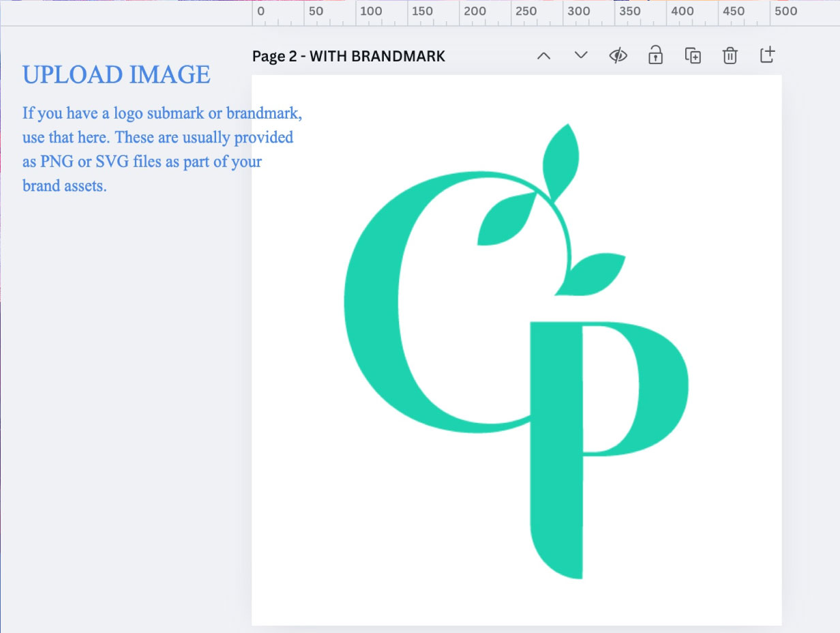The height and width of the screenshot is (633, 840).
Task: Duplicate the page with the copy icon
Action: point(693,56)
